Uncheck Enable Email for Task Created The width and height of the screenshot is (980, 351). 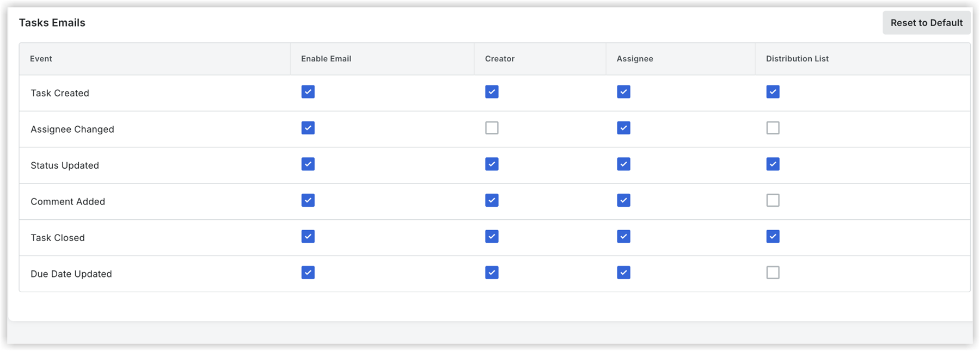click(308, 92)
